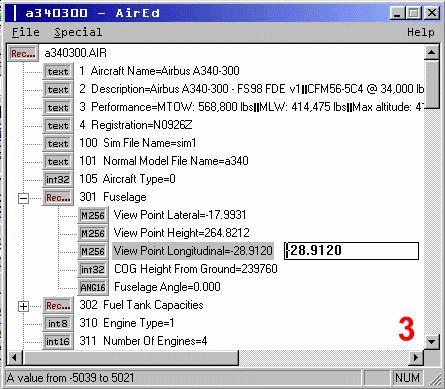Select 311 Number Of Engines=4 row

(143, 341)
